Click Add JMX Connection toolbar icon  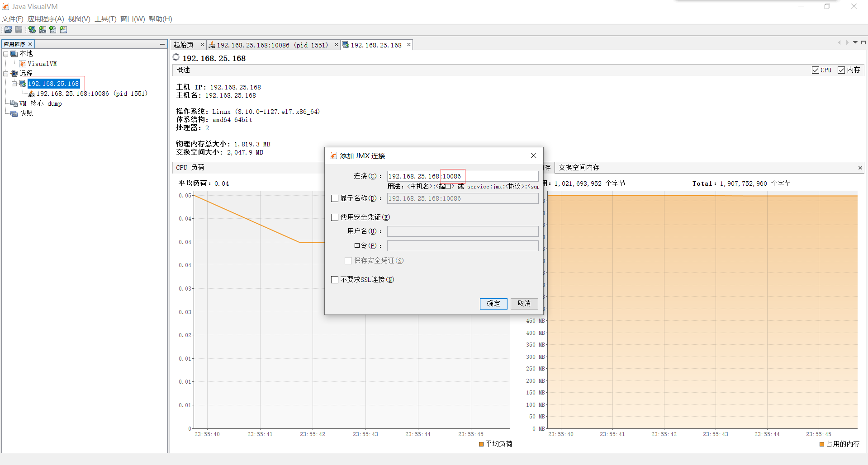[x=43, y=30]
